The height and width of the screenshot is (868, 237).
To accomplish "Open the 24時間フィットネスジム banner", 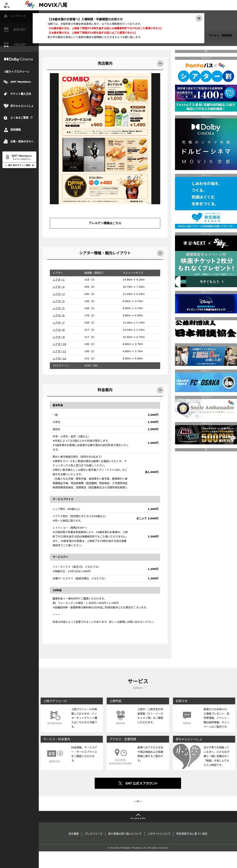I will 206,356.
